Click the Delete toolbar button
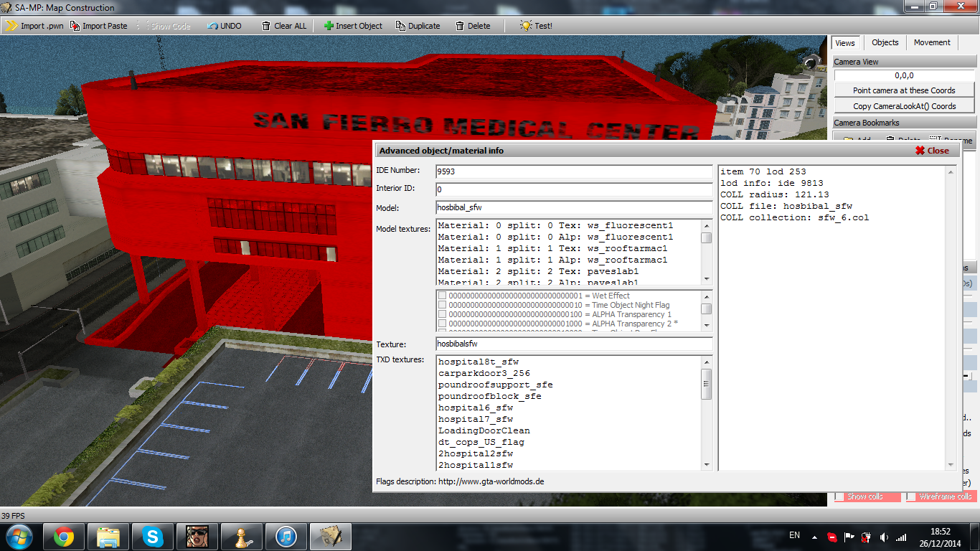The image size is (980, 551). [x=473, y=26]
